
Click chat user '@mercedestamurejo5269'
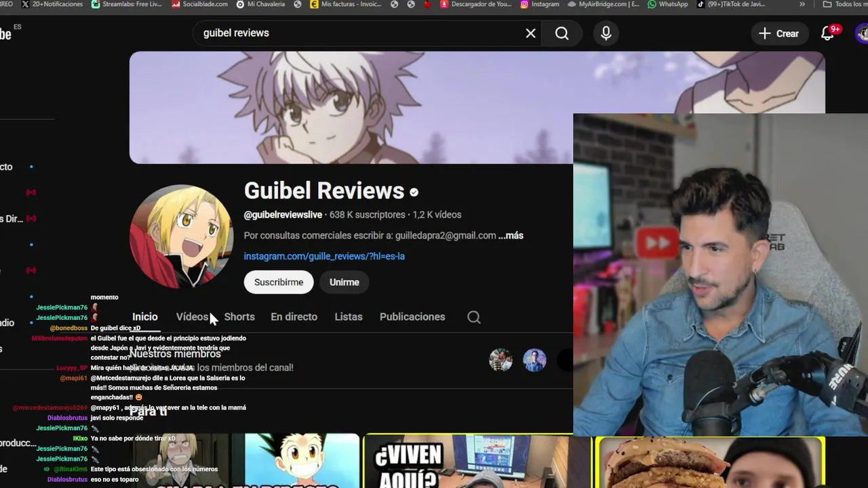[50, 408]
